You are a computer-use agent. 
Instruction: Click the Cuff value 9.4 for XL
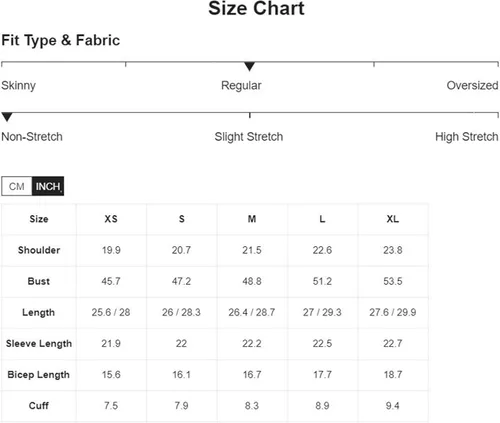[x=393, y=406]
